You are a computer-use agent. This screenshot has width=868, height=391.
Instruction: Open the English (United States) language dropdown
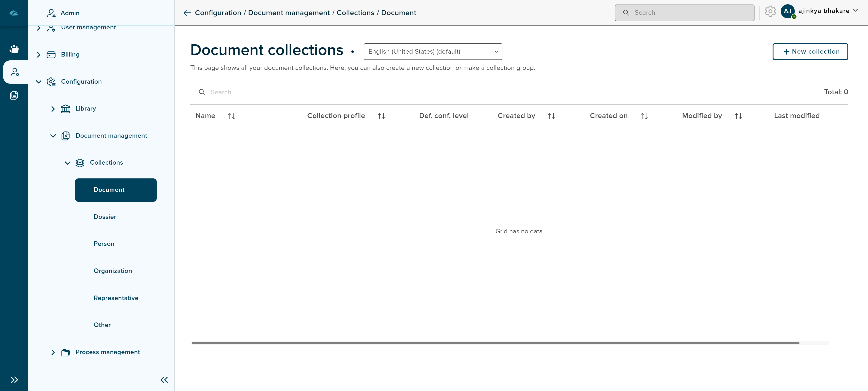point(433,51)
